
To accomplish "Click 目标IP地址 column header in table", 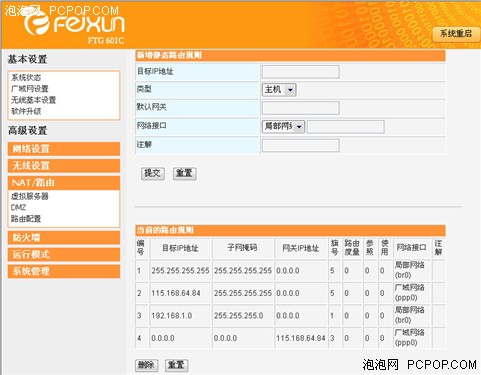I will 180,248.
